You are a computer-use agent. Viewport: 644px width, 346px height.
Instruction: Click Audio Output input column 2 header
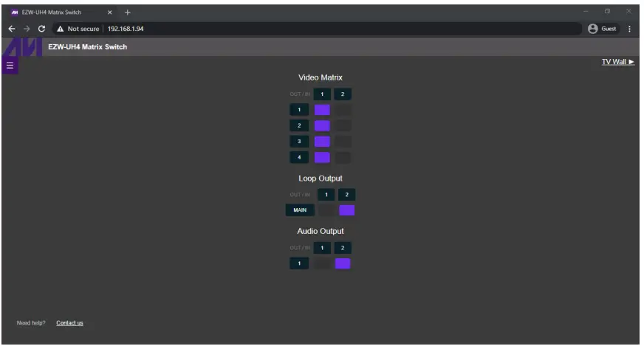tap(343, 248)
